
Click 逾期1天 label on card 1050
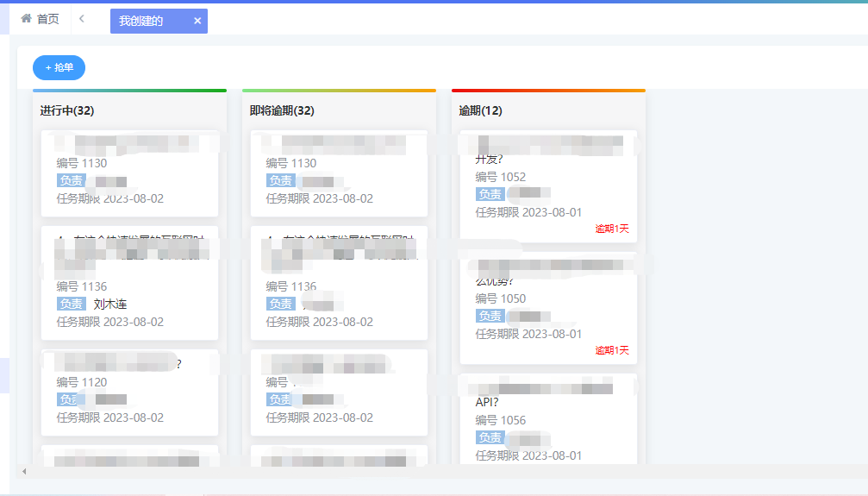pyautogui.click(x=612, y=350)
